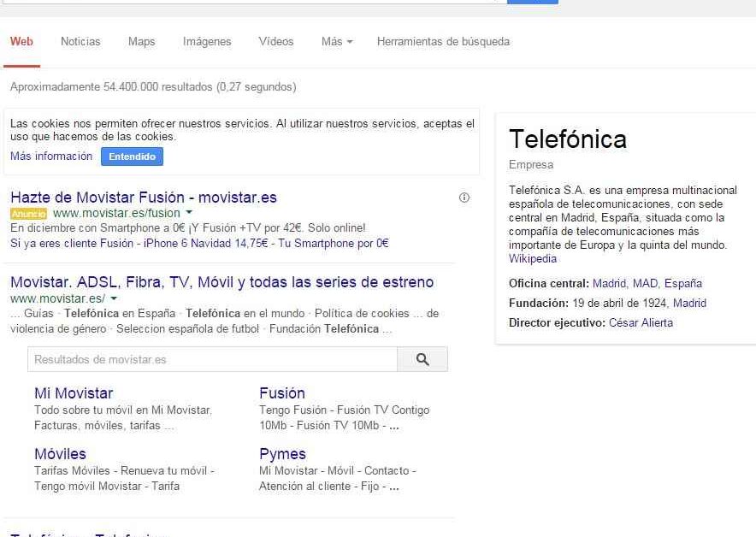Open the Mi Movistar sitelink

coord(74,392)
